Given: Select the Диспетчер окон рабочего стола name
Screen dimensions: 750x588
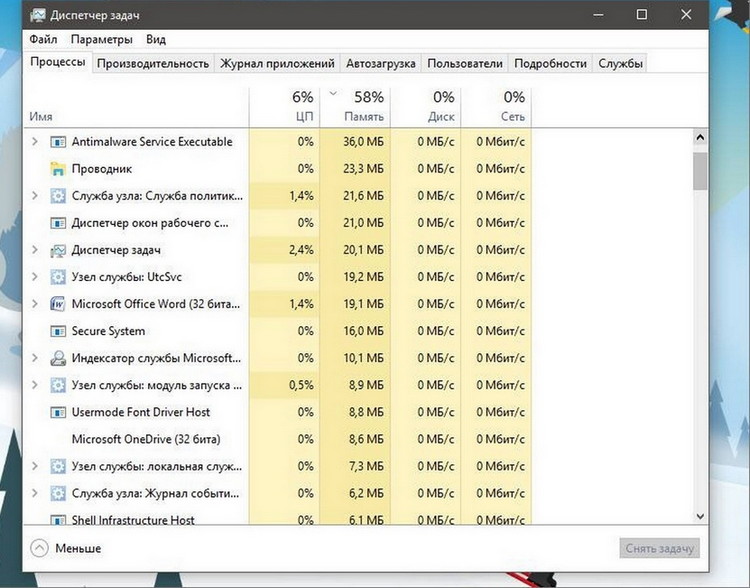Looking at the screenshot, I should [x=150, y=223].
